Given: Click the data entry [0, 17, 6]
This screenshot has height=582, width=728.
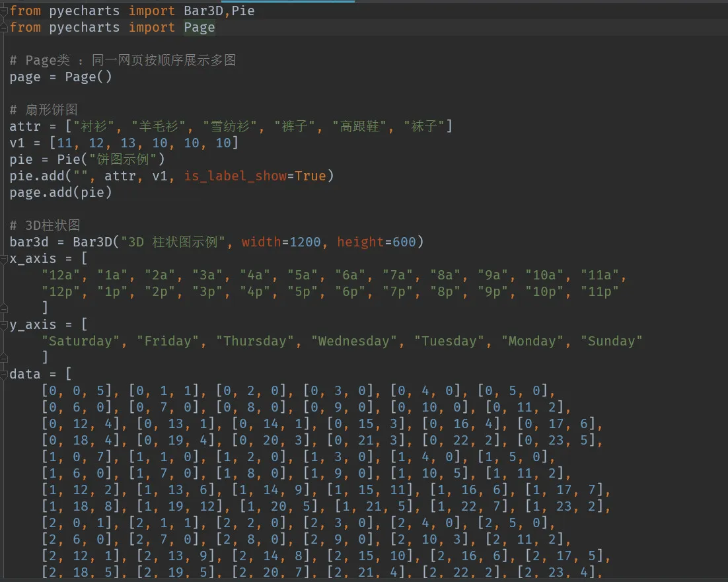Looking at the screenshot, I should point(556,423).
